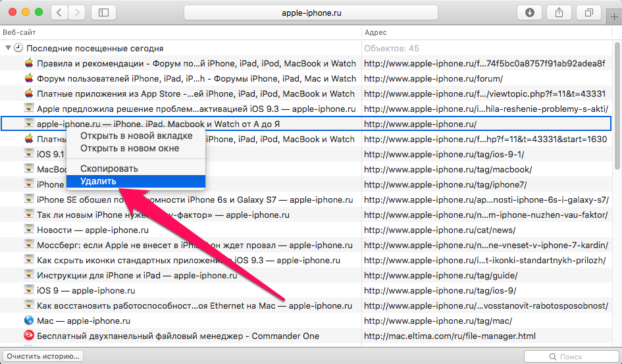Click favicon of the selected 'apple-iphone.ru — iPhone, iPad' row
This screenshot has height=364, width=622.
[28, 123]
